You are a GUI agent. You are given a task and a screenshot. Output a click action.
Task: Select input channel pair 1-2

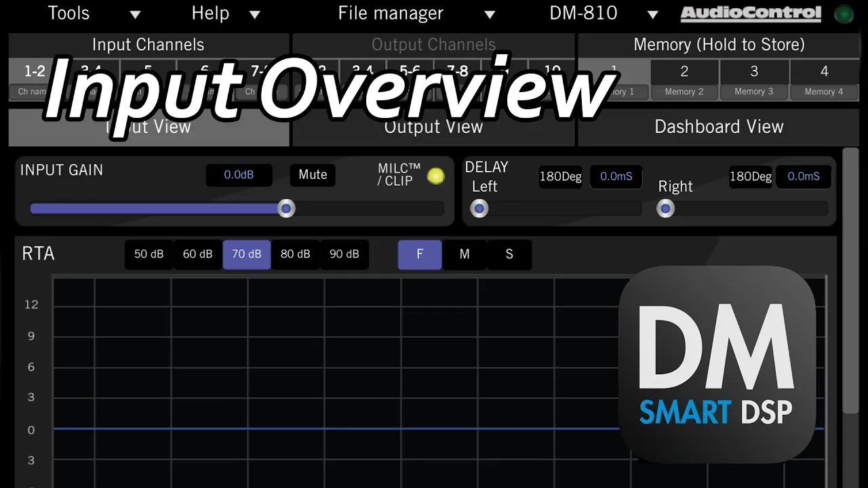point(35,71)
